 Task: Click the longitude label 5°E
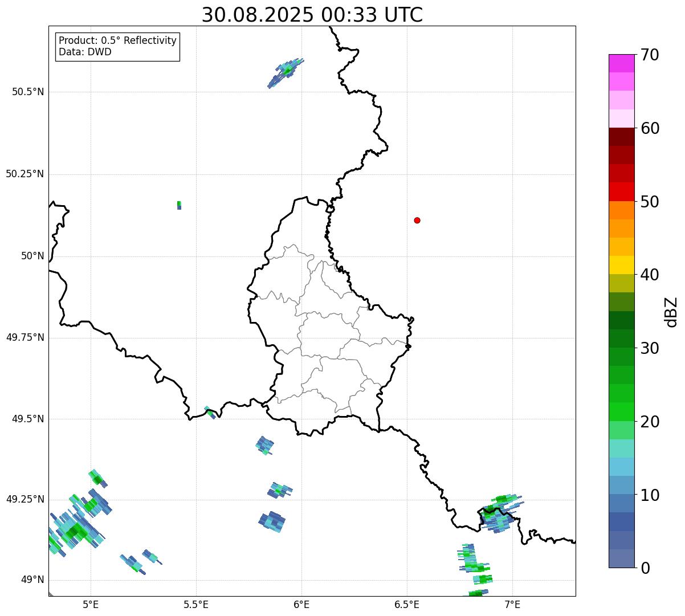(91, 604)
